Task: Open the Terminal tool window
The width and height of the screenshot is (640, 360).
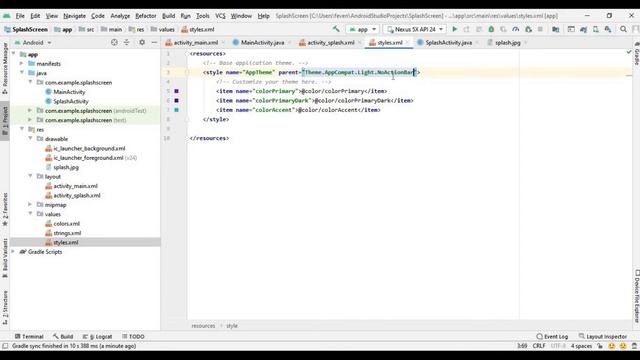Action: pos(29,336)
